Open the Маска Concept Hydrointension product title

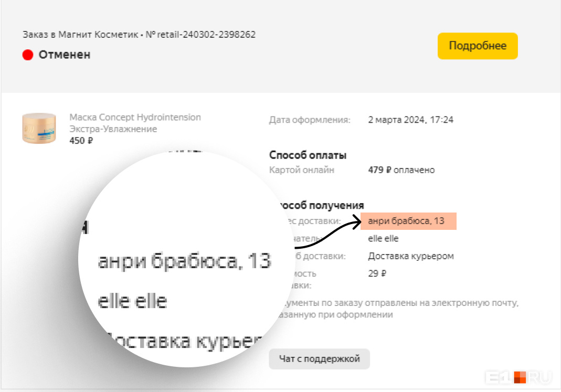(135, 123)
